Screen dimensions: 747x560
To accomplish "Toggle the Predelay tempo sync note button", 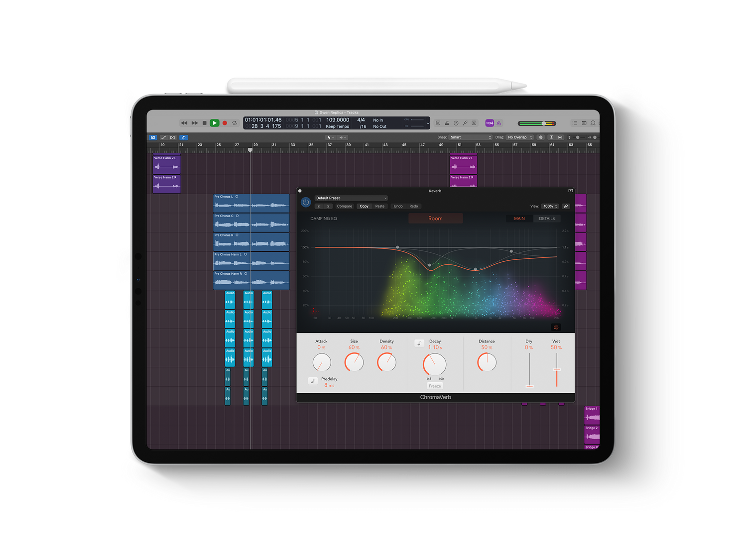I will tap(313, 381).
